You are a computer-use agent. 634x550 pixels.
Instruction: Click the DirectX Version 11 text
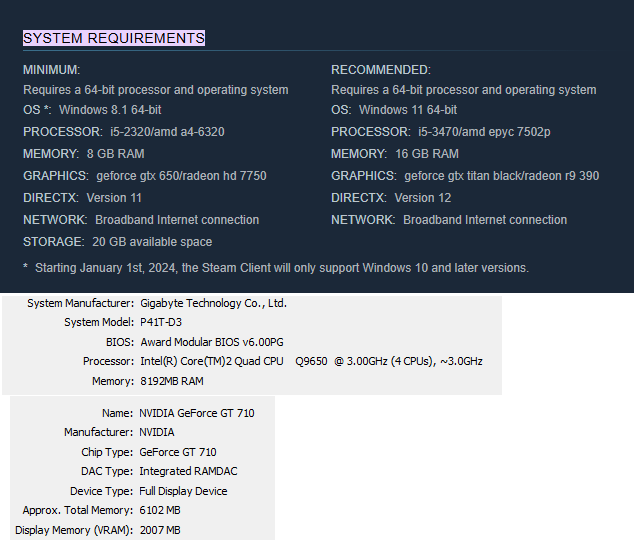(114, 198)
